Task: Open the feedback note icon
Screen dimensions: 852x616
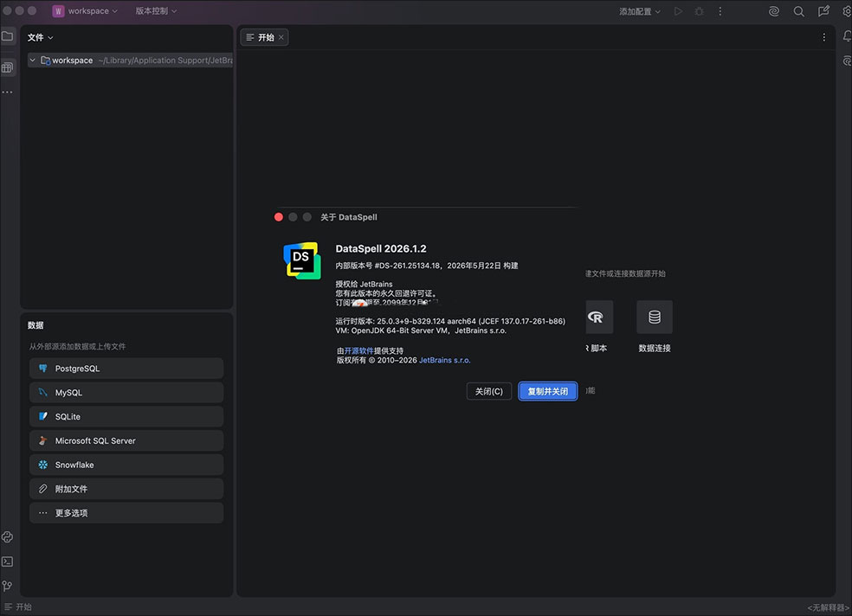Action: 823,11
